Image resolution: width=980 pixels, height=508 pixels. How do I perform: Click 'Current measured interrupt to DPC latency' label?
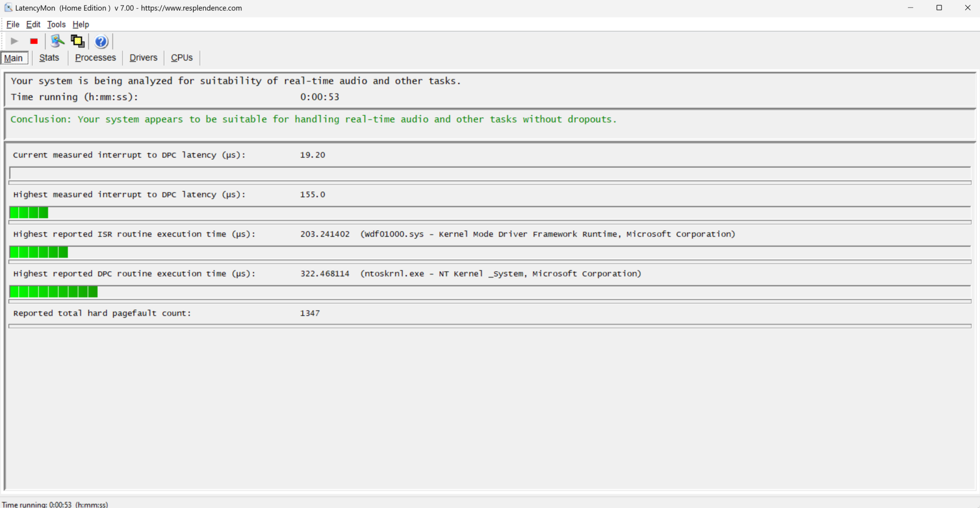[x=129, y=155]
